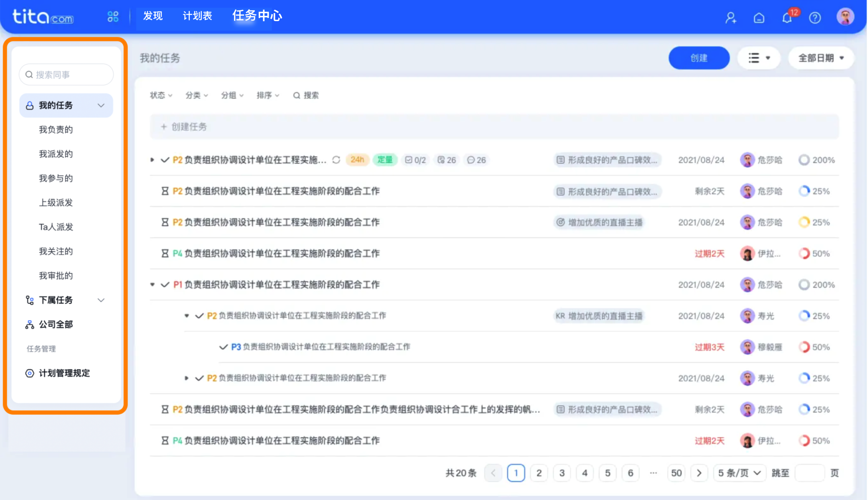Go to page 50
Screen dimensions: 868x500
676,474
